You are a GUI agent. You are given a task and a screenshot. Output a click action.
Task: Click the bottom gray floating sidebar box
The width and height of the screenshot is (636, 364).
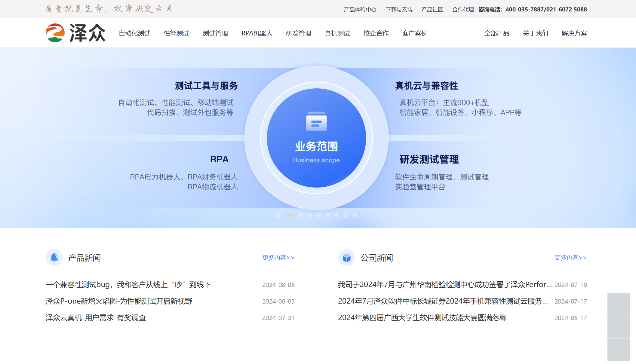coord(618,349)
